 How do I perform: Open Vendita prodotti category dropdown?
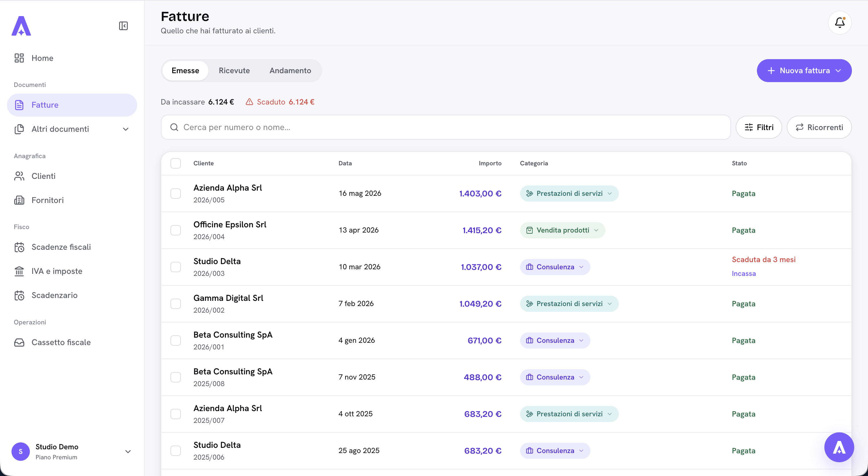click(x=562, y=230)
